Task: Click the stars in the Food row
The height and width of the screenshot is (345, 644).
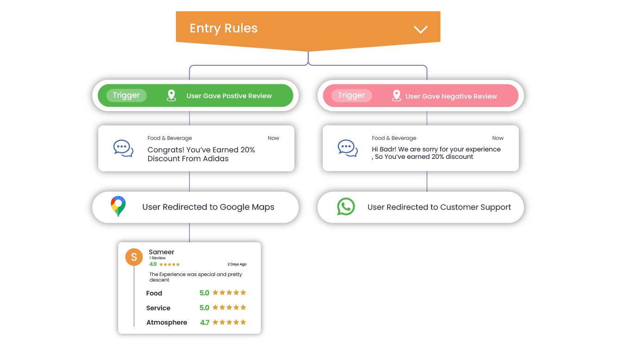Action: pos(229,293)
